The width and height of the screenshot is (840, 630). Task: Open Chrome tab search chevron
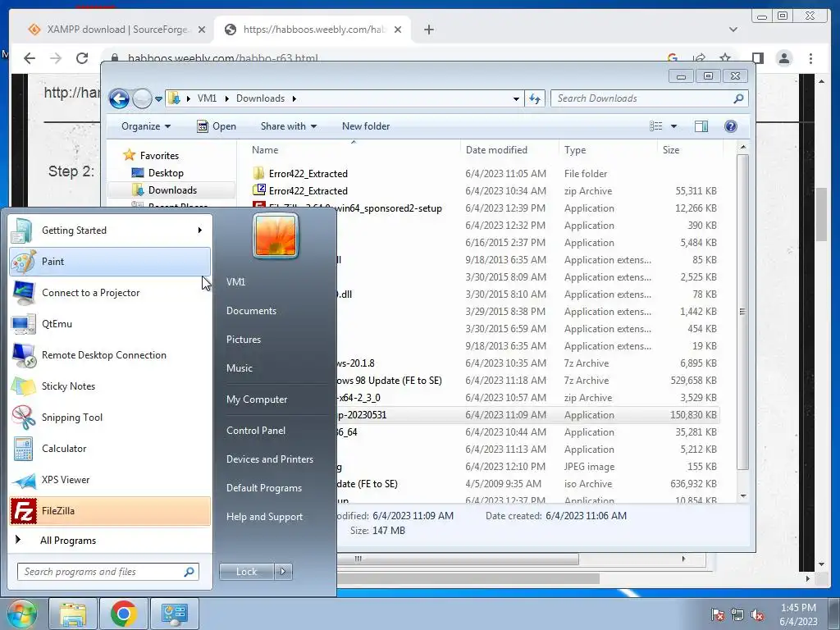point(733,30)
